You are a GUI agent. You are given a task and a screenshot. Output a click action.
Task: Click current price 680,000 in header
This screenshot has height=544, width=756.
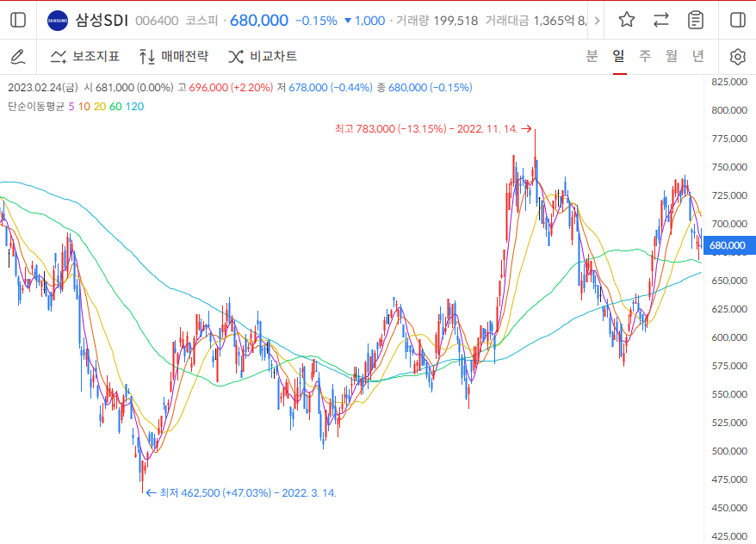coord(259,21)
